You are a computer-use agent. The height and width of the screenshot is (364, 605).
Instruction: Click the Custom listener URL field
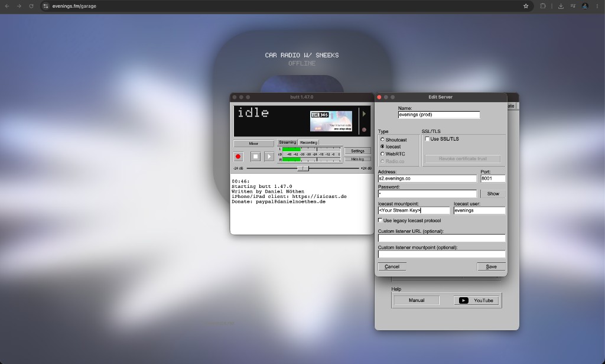point(441,238)
